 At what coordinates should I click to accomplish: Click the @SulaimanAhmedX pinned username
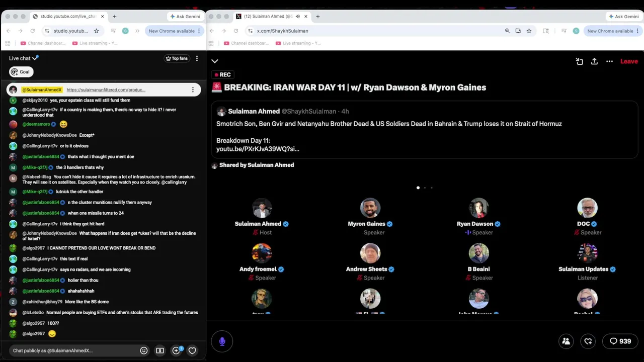click(x=42, y=90)
